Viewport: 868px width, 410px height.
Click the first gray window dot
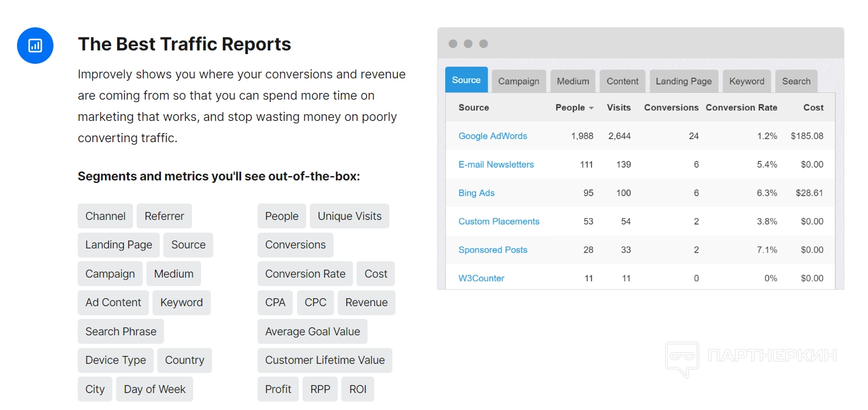pos(453,44)
